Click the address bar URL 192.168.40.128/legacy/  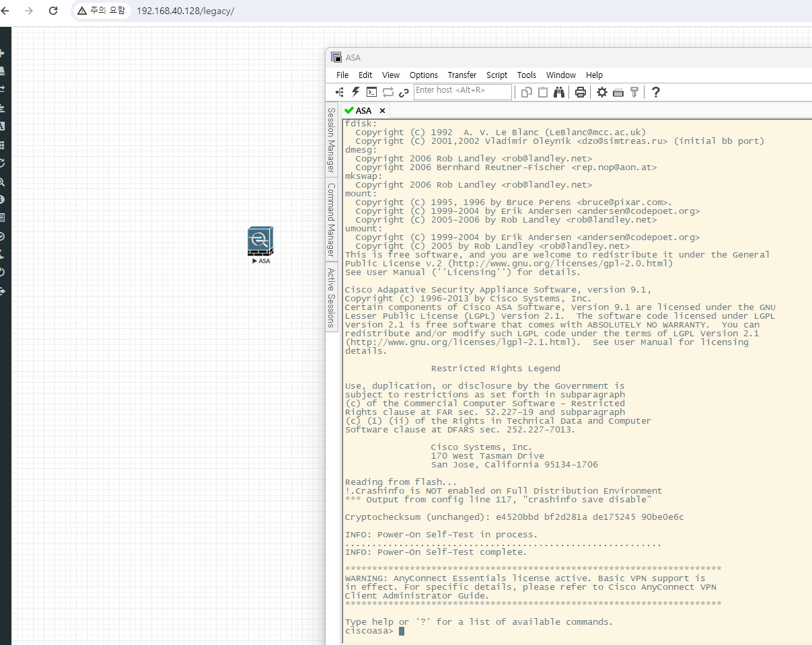185,11
